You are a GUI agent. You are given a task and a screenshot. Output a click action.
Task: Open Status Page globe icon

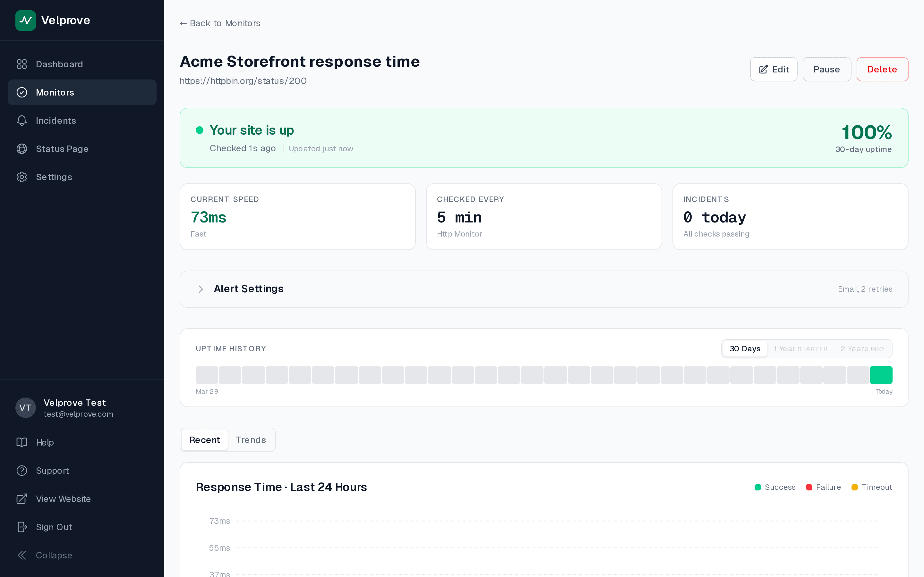(22, 149)
